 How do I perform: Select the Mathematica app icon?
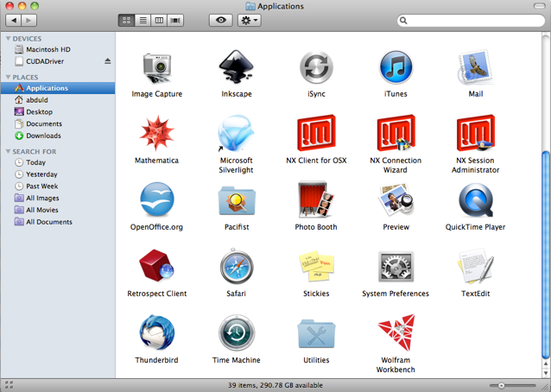coord(156,134)
